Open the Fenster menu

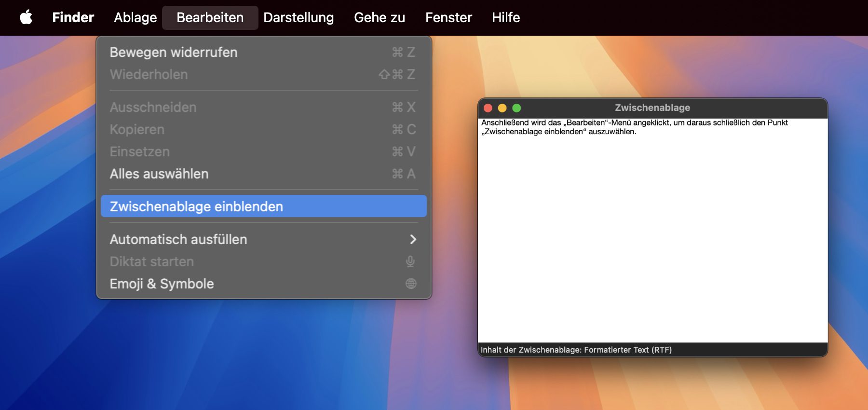click(x=448, y=17)
